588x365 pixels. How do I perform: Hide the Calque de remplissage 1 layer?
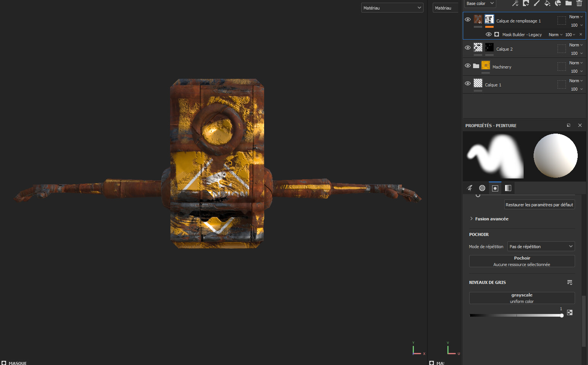(x=468, y=19)
